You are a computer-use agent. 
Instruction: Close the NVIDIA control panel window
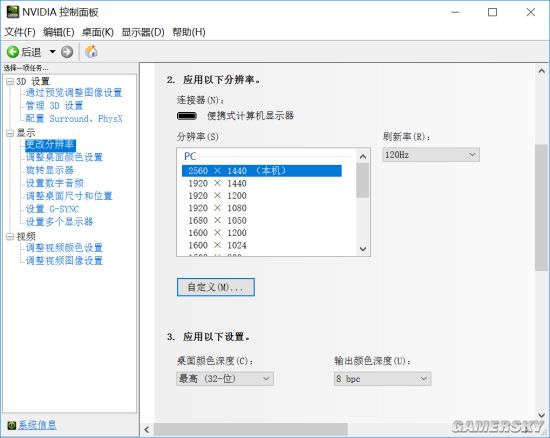point(531,12)
